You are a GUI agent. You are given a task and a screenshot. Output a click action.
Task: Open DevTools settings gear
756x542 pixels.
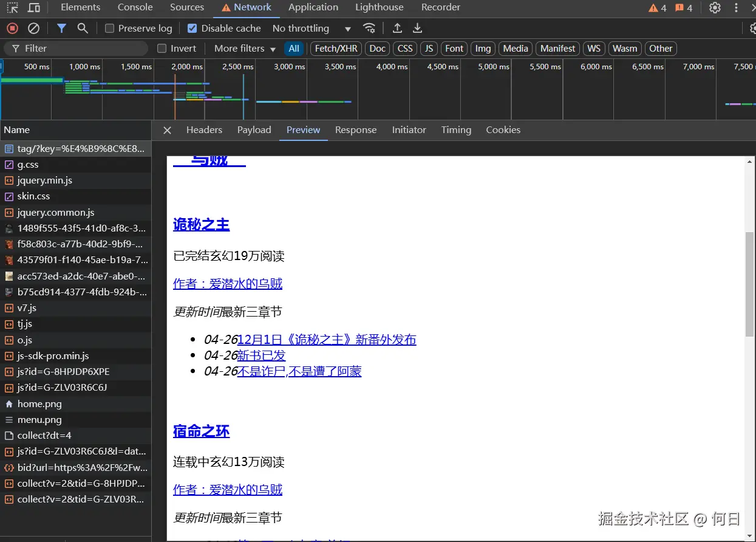[x=715, y=8]
